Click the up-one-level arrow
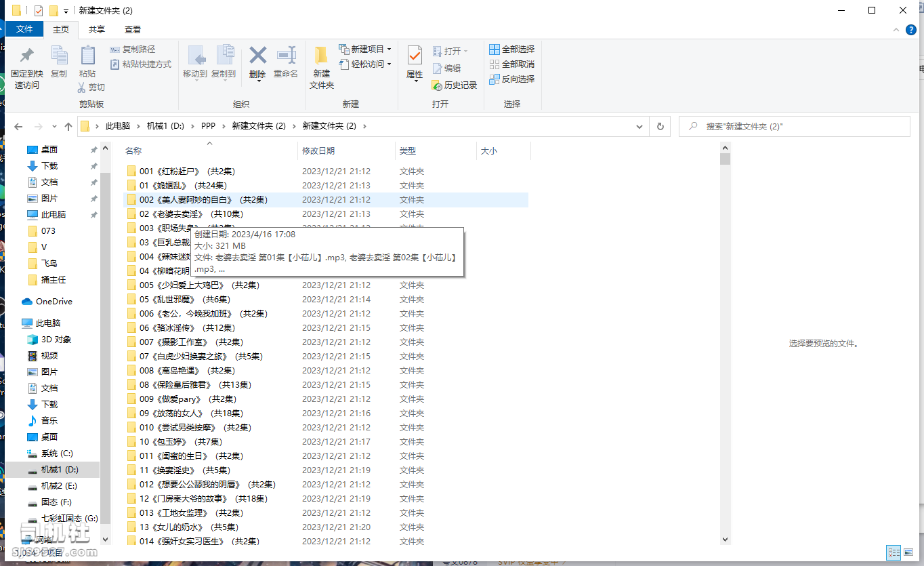Image resolution: width=924 pixels, height=566 pixels. coord(68,127)
